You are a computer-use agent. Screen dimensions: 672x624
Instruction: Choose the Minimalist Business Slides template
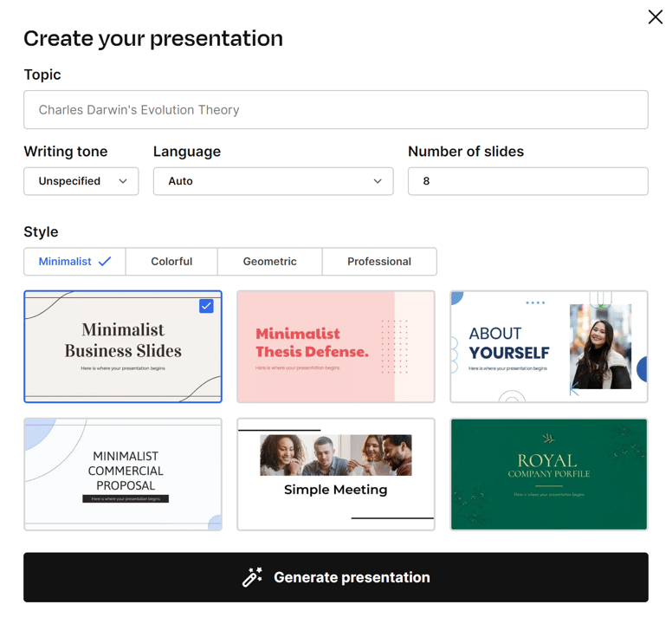pos(123,347)
